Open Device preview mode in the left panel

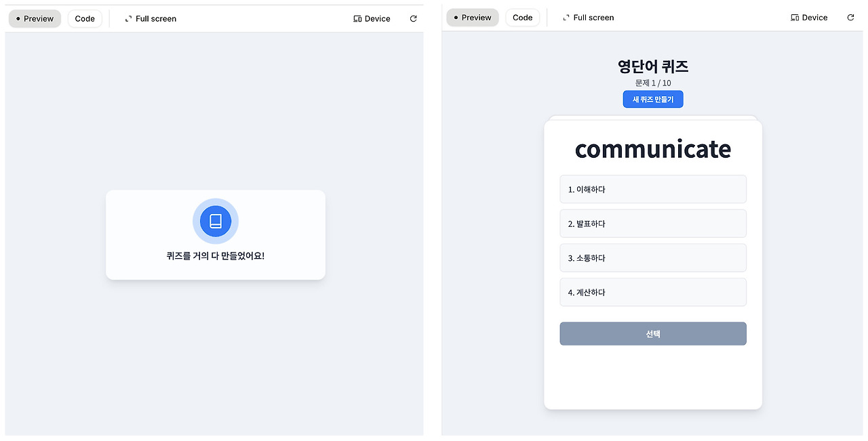pyautogui.click(x=371, y=18)
